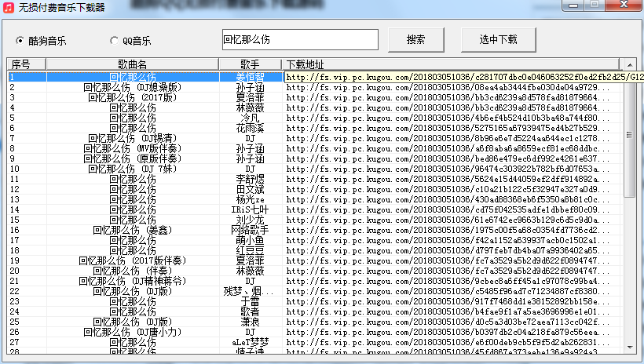Select the song by IRiS七叶
Screen dimensions: 644x364
250,209
